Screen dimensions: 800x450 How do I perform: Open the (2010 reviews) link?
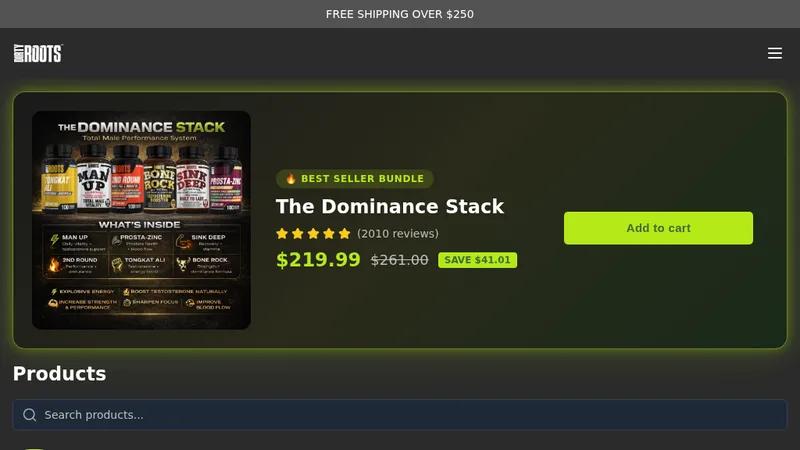[397, 234]
